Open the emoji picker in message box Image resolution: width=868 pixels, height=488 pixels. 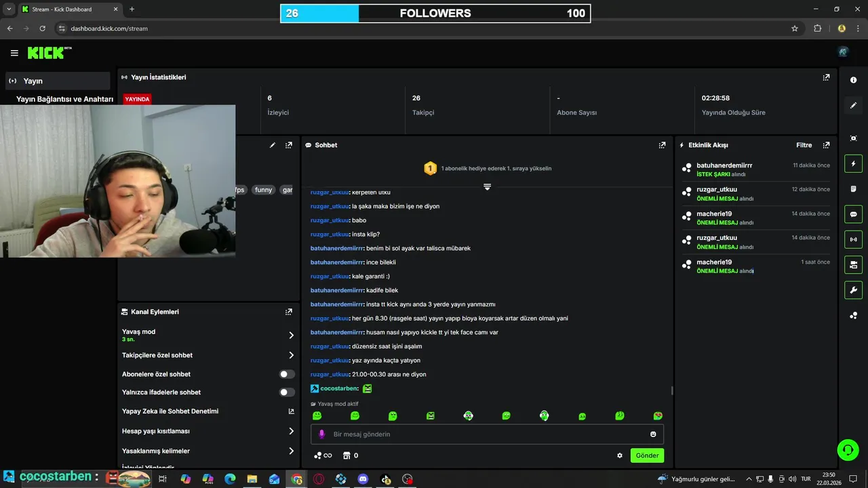653,434
